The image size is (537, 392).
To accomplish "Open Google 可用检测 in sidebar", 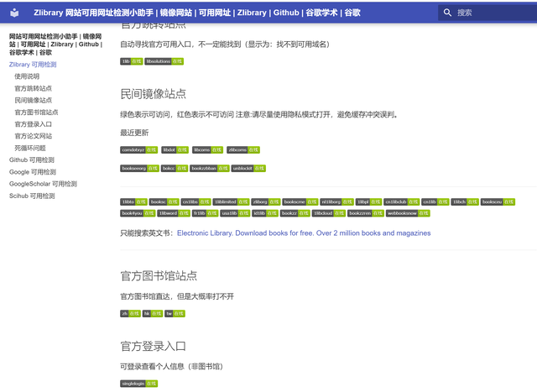I will 33,172.
